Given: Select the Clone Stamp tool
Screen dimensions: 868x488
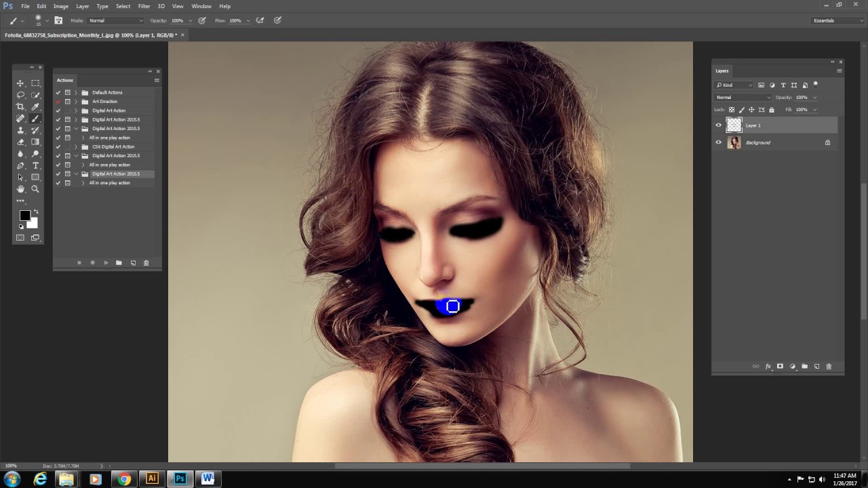Looking at the screenshot, I should [x=20, y=130].
